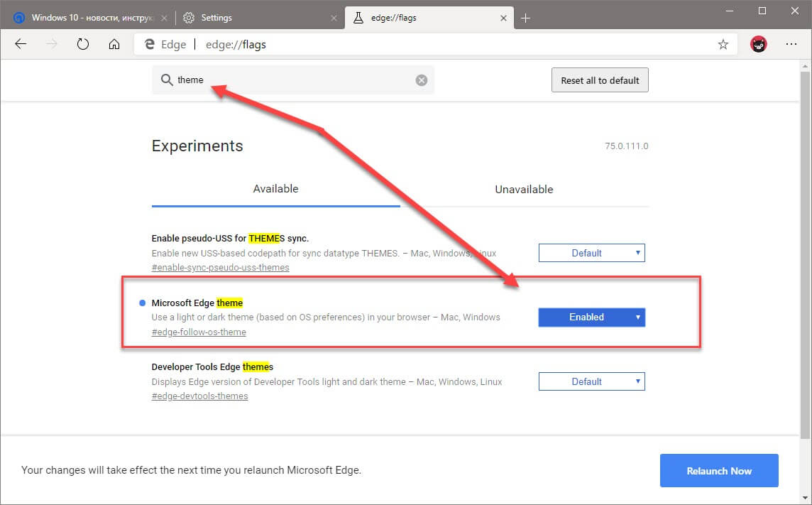Screen dimensions: 812x505
Task: Minimize the Edge window
Action: (730, 11)
